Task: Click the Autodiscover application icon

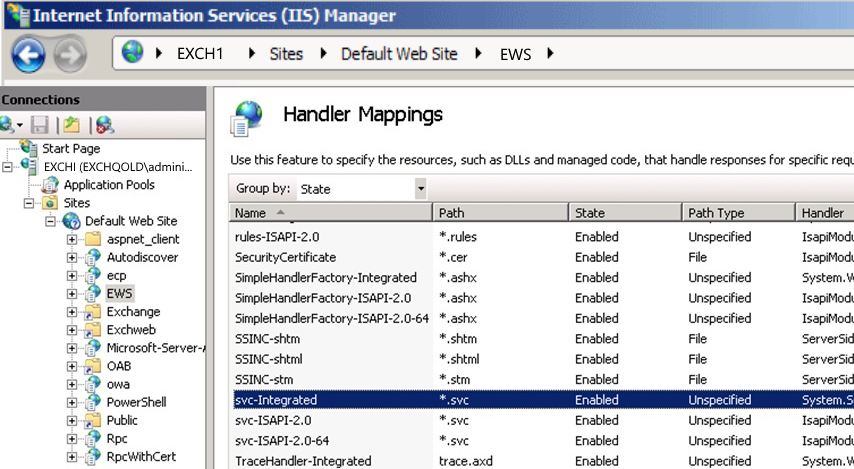Action: click(x=93, y=257)
